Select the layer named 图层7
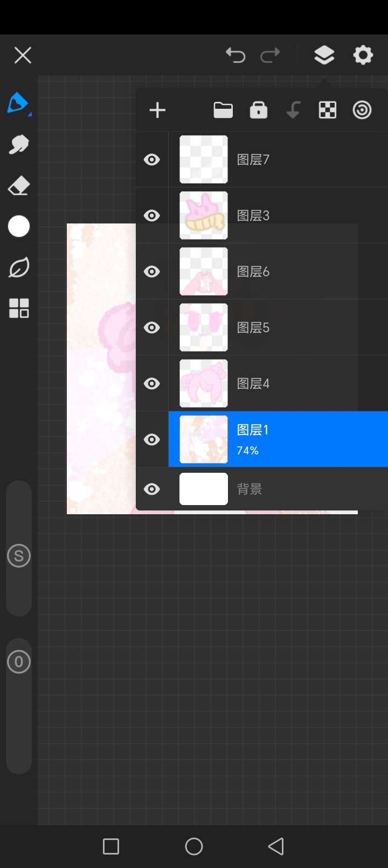 (x=253, y=160)
